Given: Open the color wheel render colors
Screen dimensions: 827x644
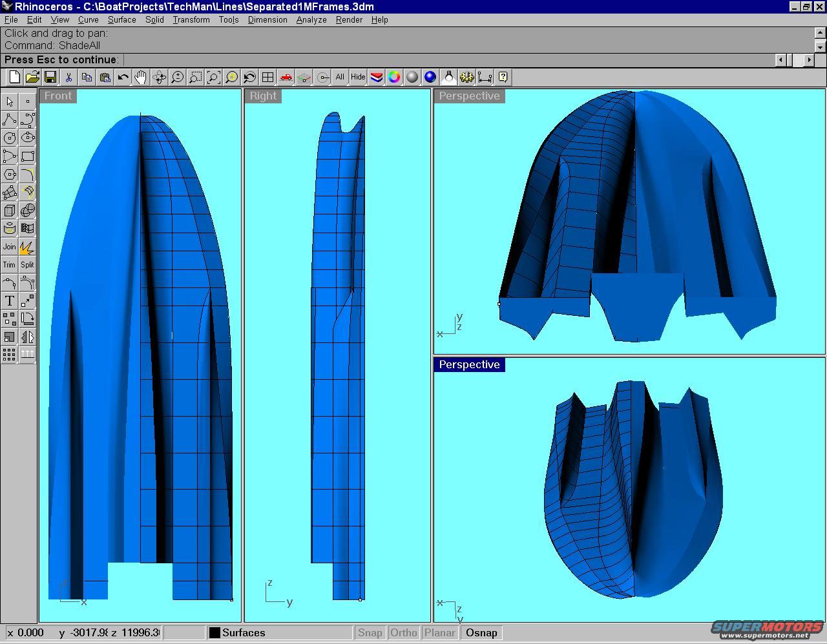Looking at the screenshot, I should tap(394, 78).
